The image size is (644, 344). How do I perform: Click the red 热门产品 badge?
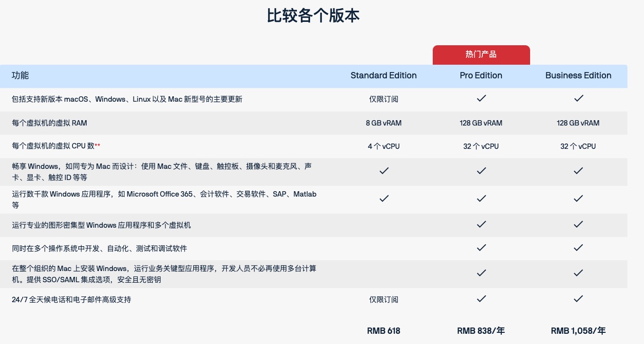(x=481, y=54)
